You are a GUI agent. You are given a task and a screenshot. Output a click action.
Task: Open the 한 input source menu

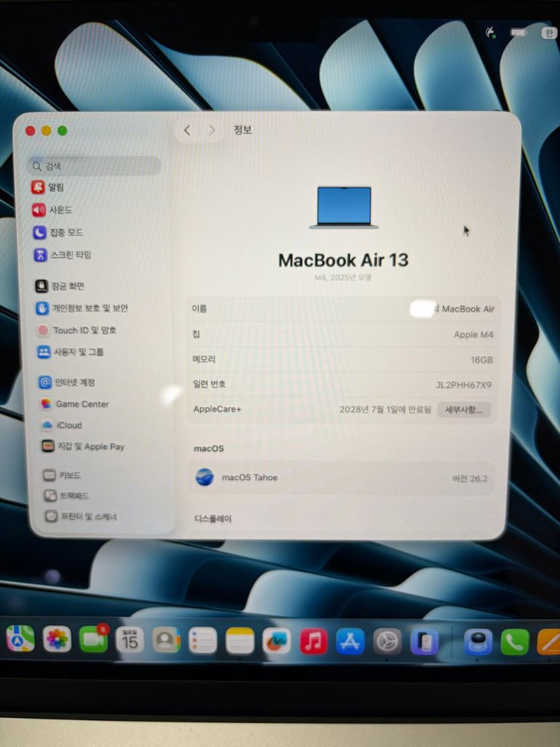tap(549, 33)
